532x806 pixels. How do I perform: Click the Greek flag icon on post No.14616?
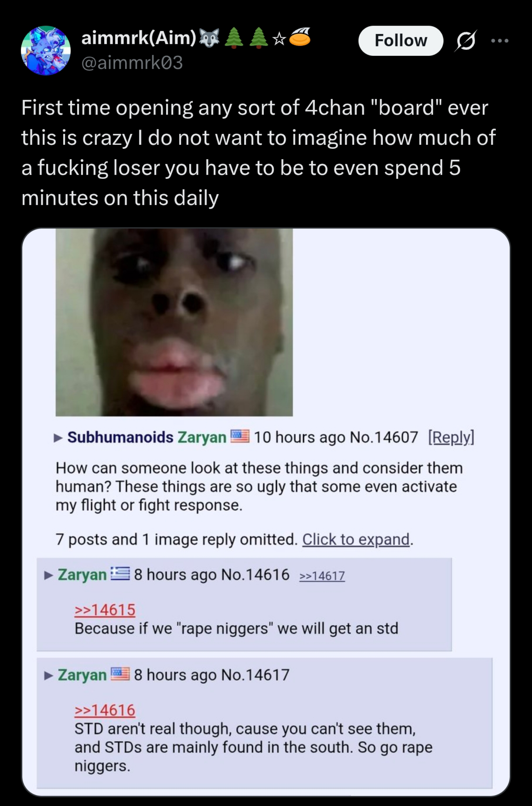click(x=120, y=574)
